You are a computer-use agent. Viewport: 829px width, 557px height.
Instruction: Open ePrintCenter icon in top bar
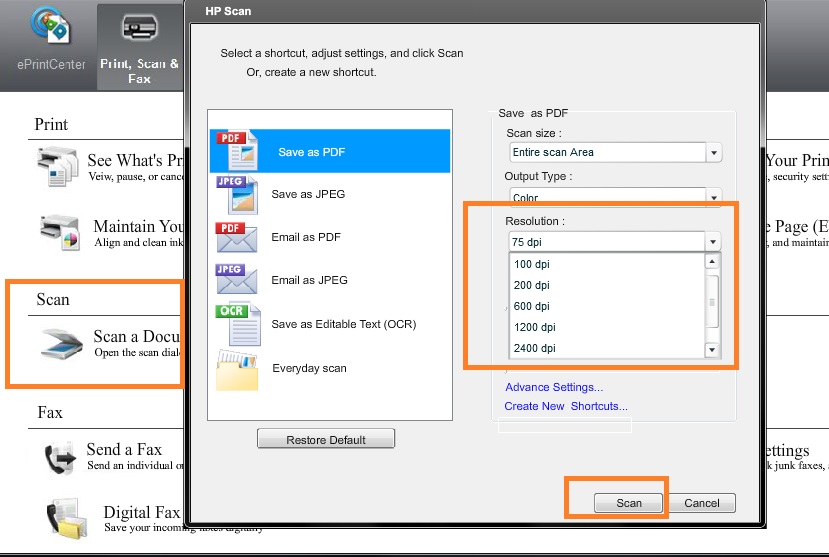click(51, 24)
